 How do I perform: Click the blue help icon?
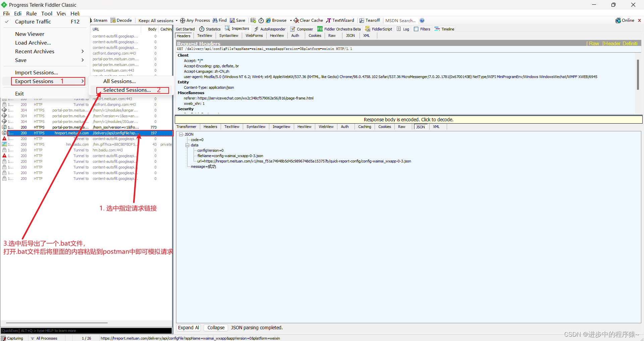(x=422, y=20)
